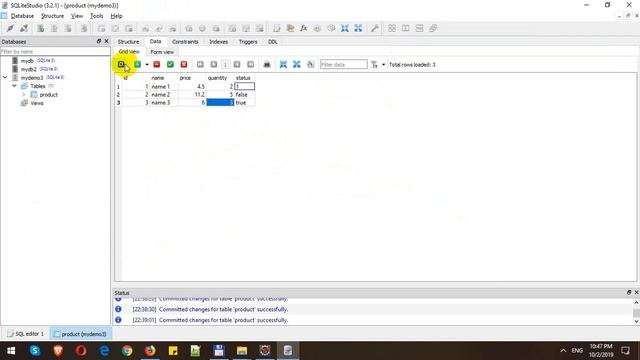
Task: Open the SQL editor from the toolbar icon
Action: (277, 28)
